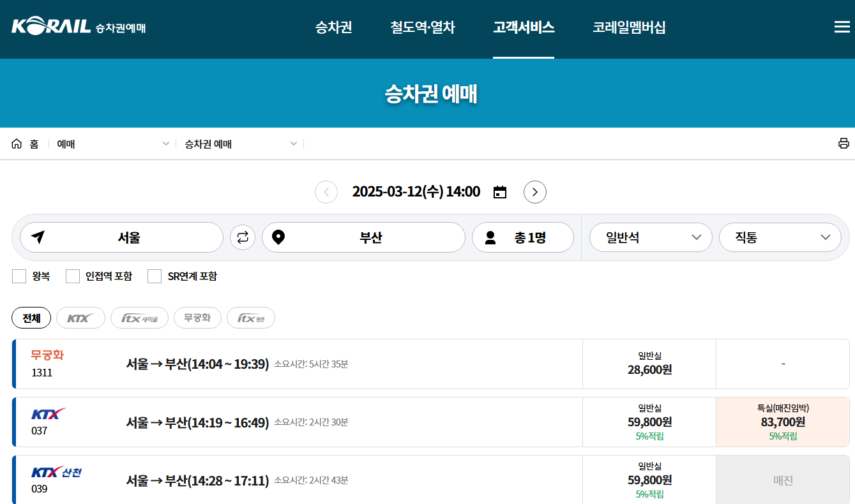Click the printer icon
This screenshot has width=855, height=504.
(x=844, y=144)
